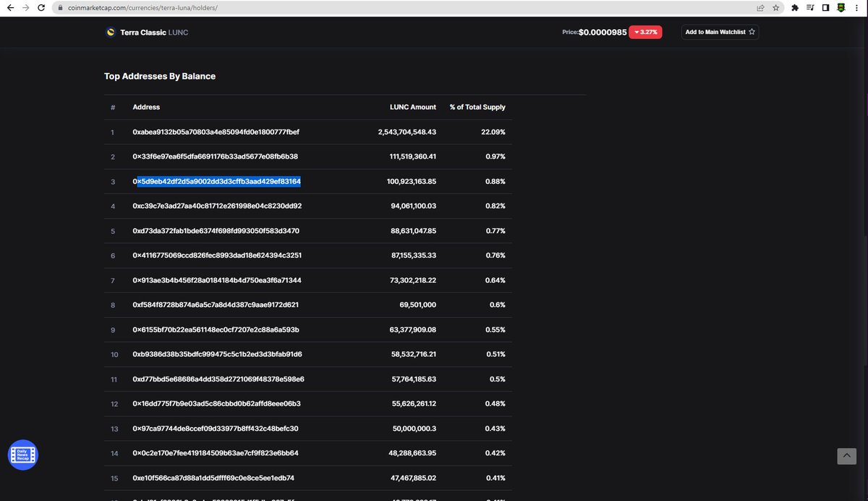Select address 0xc39c7e3ad27aa40c81712e261998e04c8230dd92
The height and width of the screenshot is (501, 868).
(217, 206)
